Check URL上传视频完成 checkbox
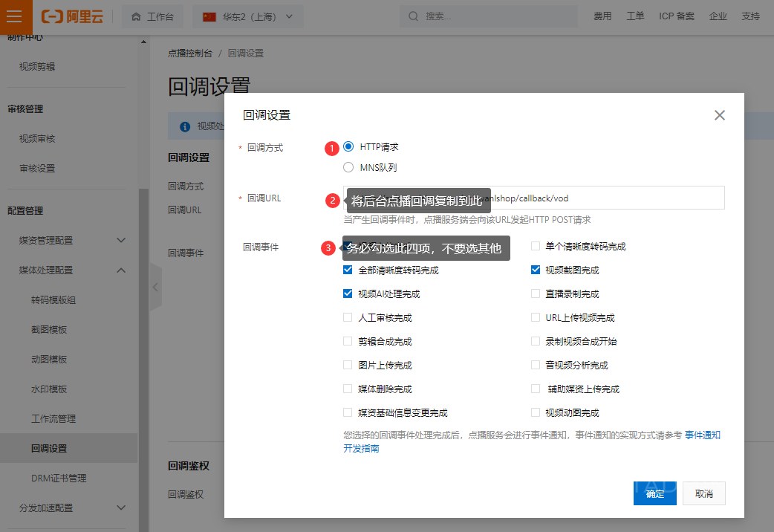Screen dimensions: 774x532 pyautogui.click(x=535, y=317)
